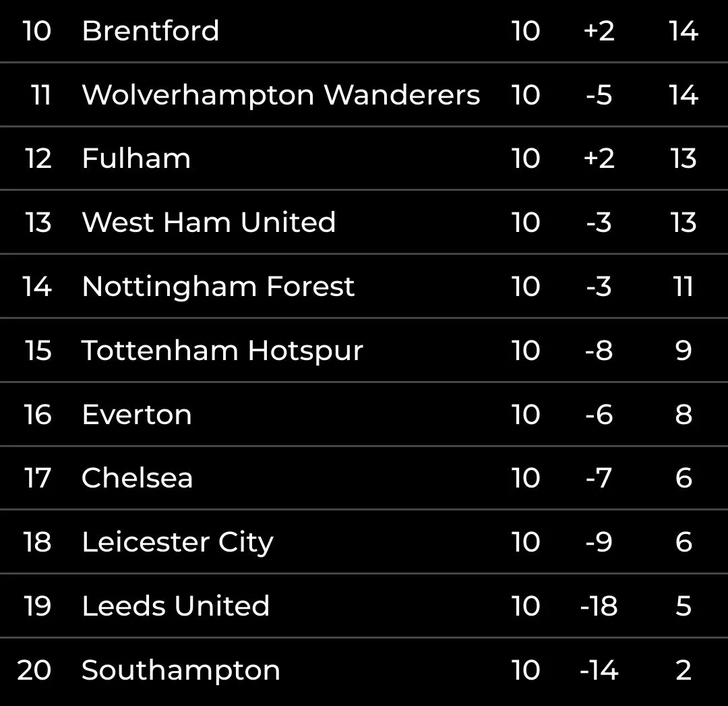This screenshot has height=706, width=728.
Task: Select Brentford's position number 10
Action: [37, 31]
